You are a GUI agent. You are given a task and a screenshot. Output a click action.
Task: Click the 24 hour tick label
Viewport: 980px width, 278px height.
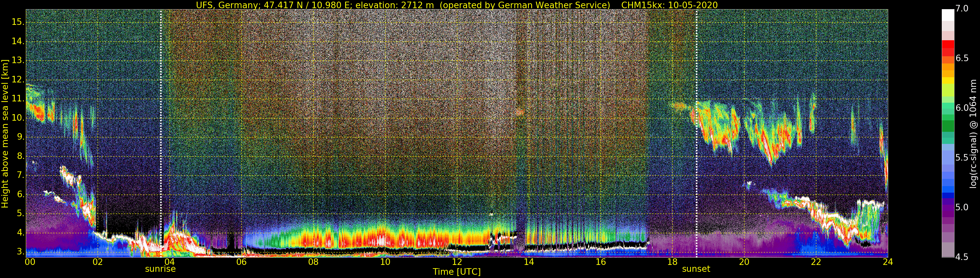pos(888,262)
